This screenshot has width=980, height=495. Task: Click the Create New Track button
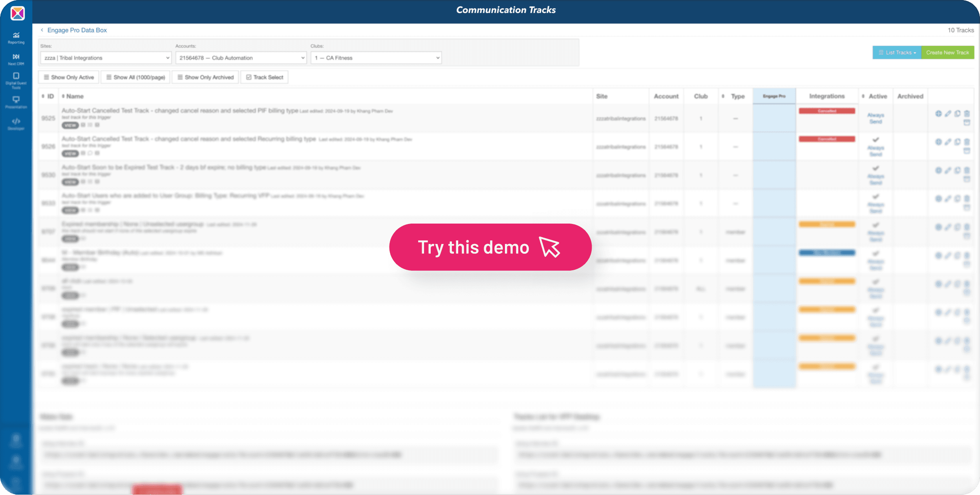click(947, 53)
